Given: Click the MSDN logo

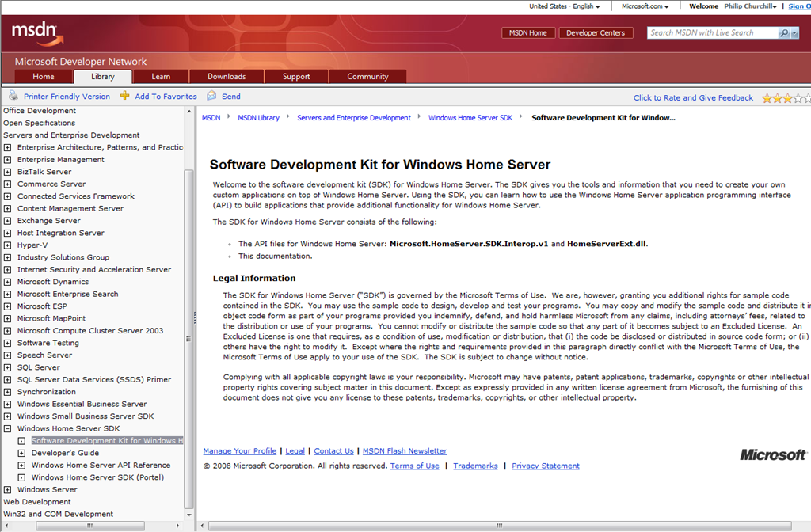Looking at the screenshot, I should coord(37,33).
